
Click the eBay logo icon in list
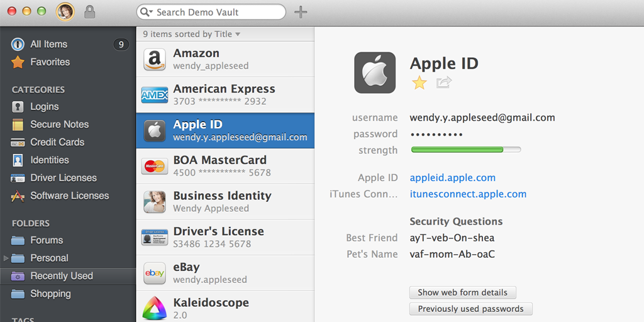point(155,273)
